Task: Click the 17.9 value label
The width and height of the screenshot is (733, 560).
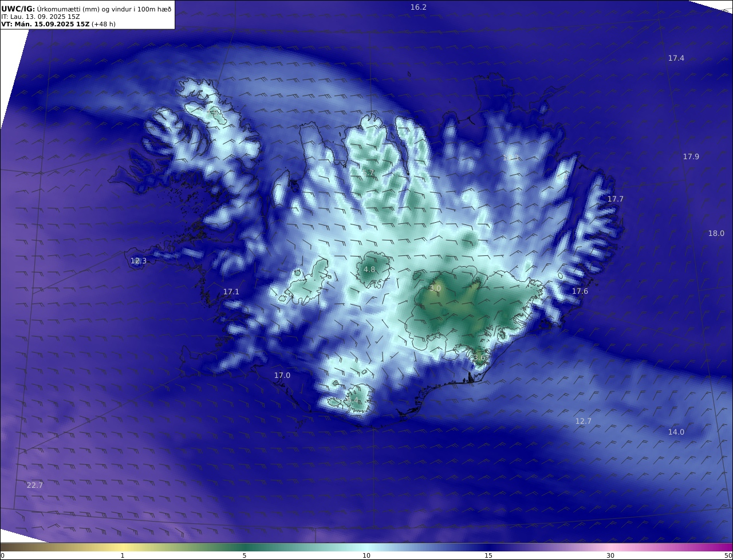Action: (691, 157)
